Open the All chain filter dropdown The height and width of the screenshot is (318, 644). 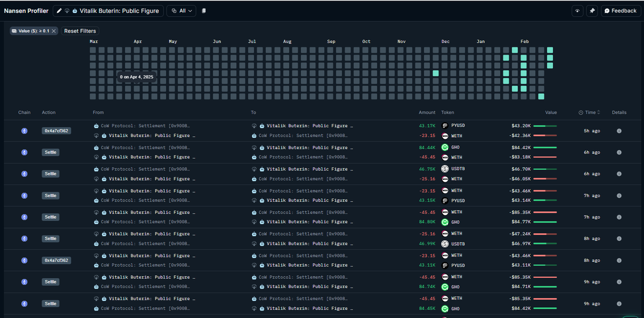coord(181,10)
